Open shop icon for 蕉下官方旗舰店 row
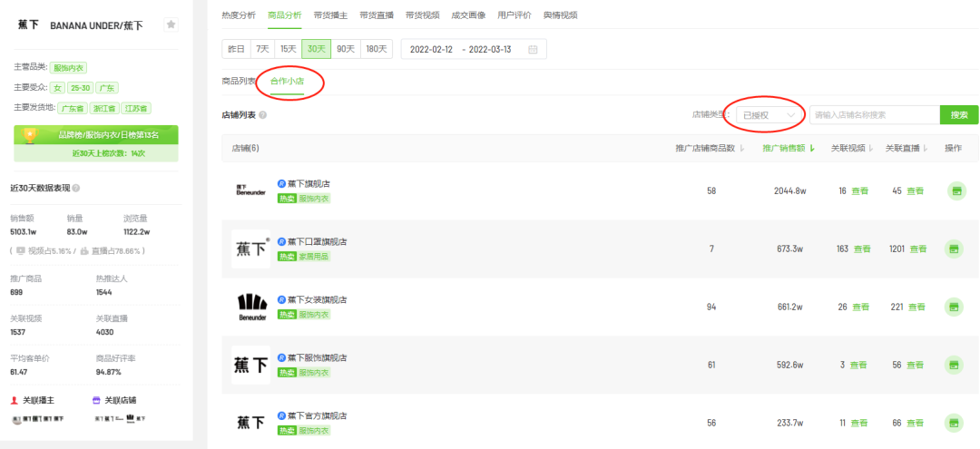The width and height of the screenshot is (980, 449). tap(955, 423)
